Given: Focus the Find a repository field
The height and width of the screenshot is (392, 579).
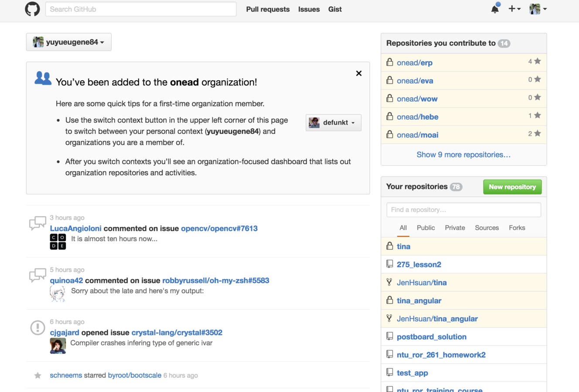Looking at the screenshot, I should (x=464, y=210).
